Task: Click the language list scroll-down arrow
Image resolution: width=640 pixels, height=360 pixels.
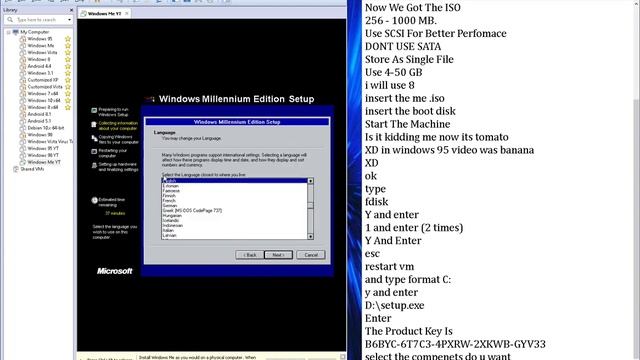Action: pos(310,236)
